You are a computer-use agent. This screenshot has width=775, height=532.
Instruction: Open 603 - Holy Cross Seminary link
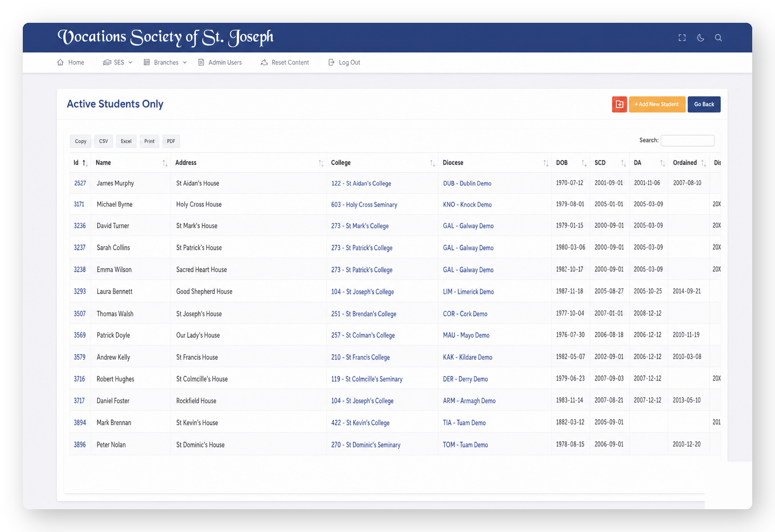click(364, 205)
